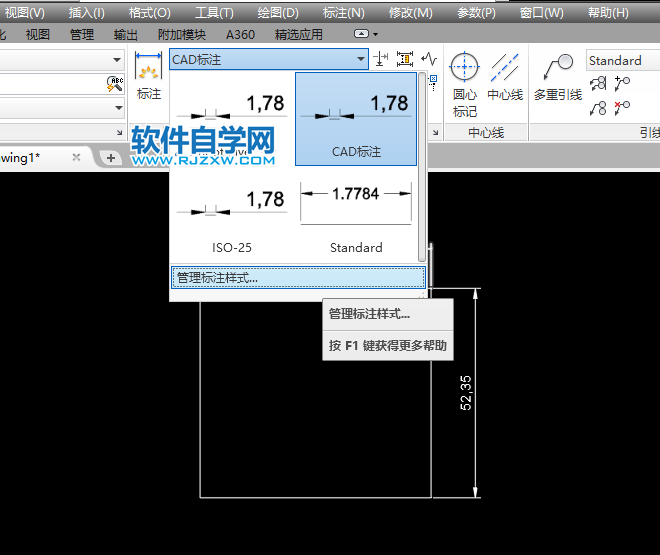
Task: Click the dimension panel dialog launcher arrow
Action: click(436, 133)
